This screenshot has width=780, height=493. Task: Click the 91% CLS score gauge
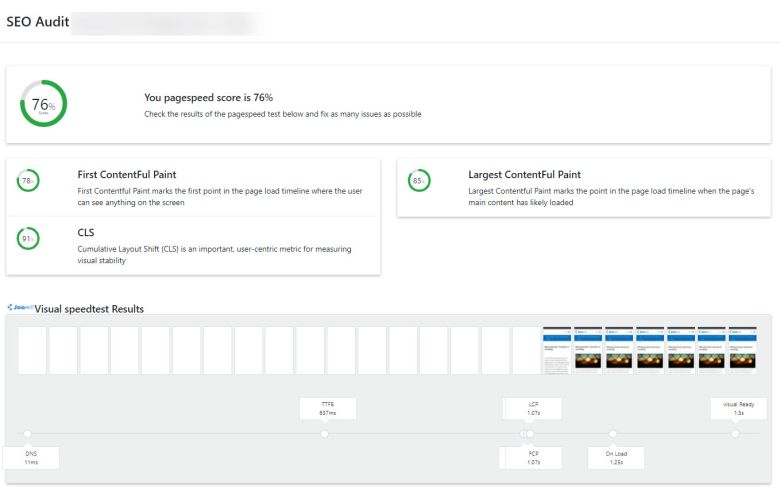(28, 239)
